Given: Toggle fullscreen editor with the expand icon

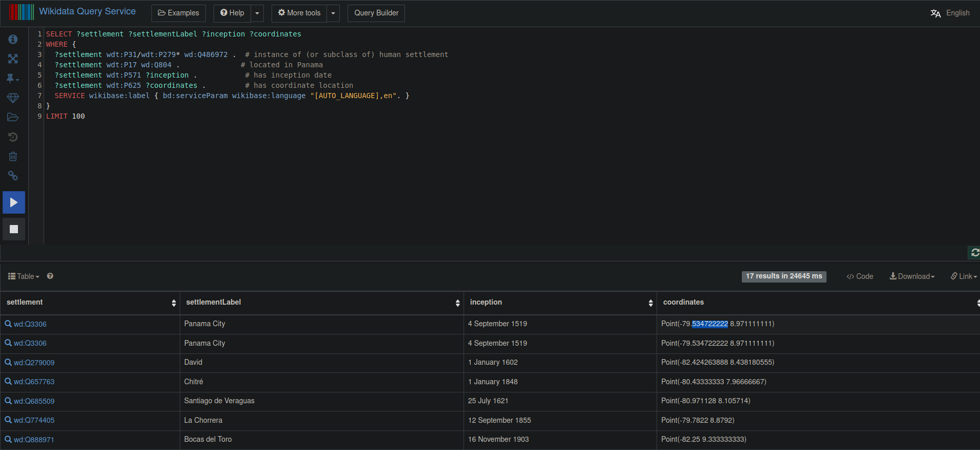Looking at the screenshot, I should pyautogui.click(x=13, y=59).
